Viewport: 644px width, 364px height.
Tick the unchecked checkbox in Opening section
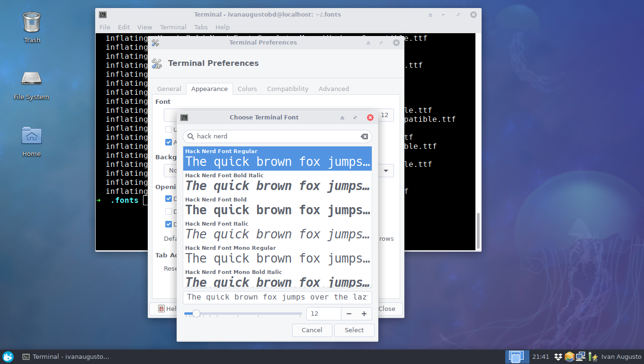(x=169, y=211)
